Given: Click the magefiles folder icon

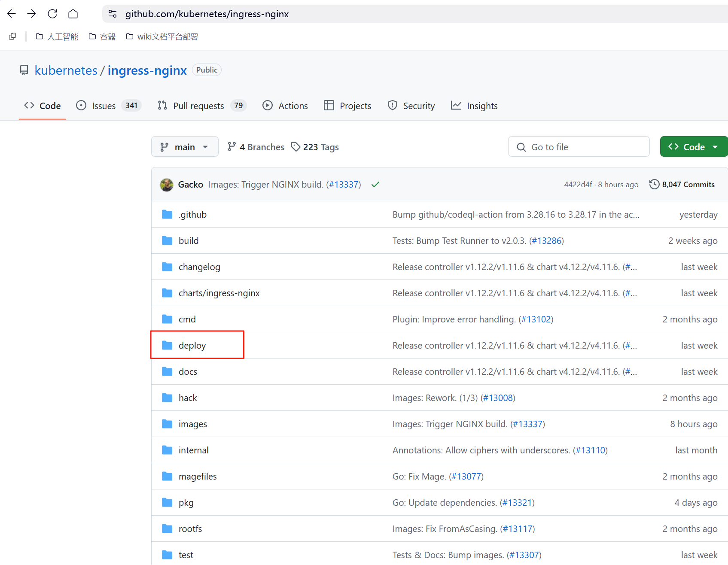Looking at the screenshot, I should [x=167, y=476].
